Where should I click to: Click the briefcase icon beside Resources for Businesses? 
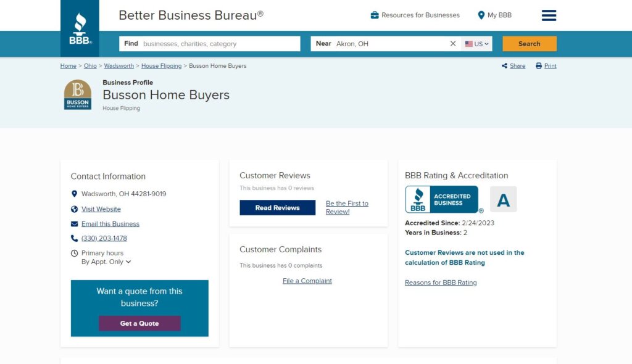tap(375, 15)
